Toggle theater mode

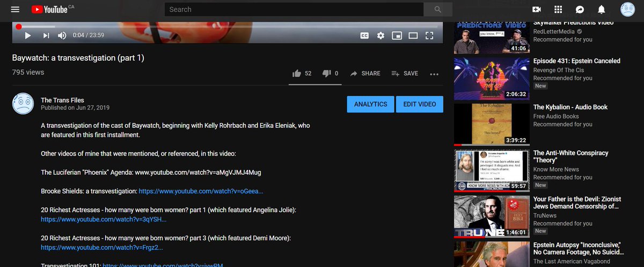(x=413, y=35)
